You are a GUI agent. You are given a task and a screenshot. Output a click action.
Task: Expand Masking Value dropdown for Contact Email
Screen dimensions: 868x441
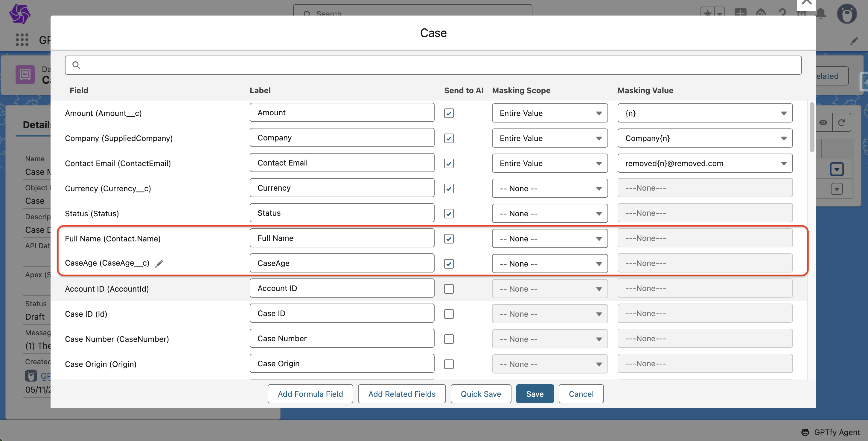(x=705, y=163)
